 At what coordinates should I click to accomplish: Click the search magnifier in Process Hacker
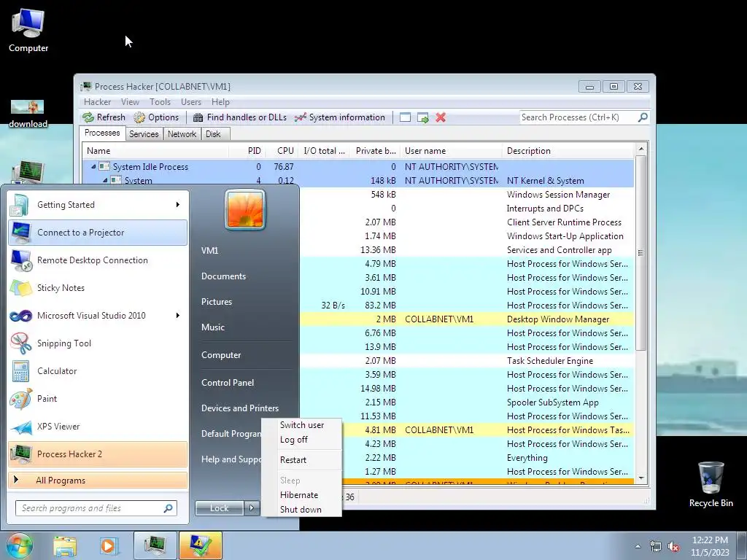643,117
